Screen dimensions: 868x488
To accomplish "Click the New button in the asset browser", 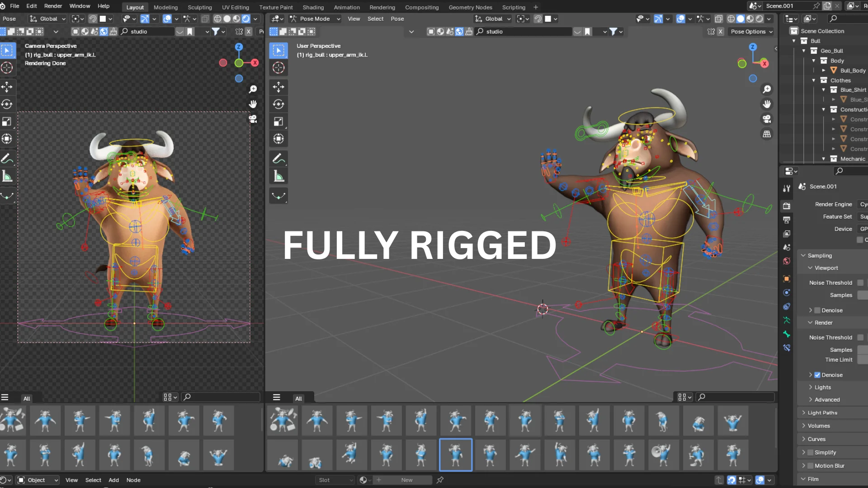I will (x=406, y=480).
